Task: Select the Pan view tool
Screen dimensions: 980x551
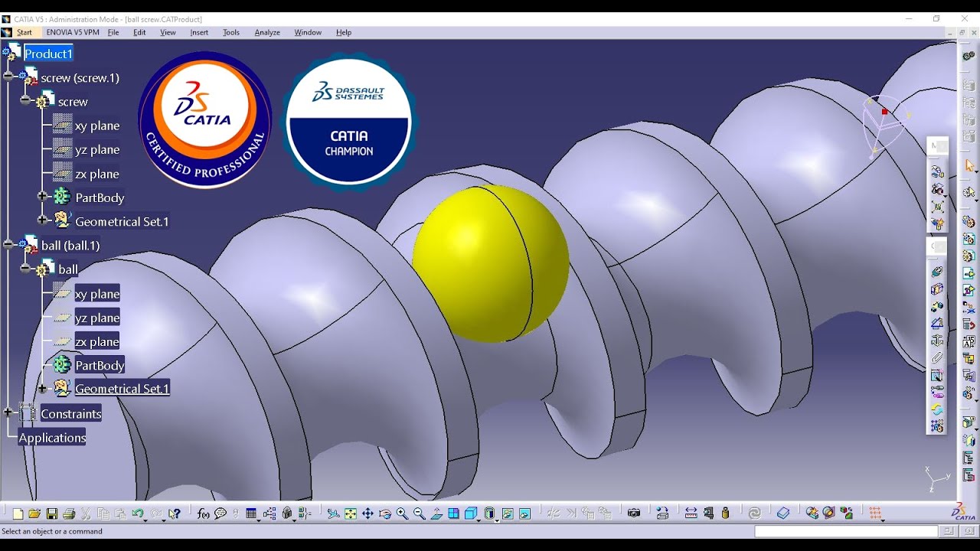Action: 367,514
